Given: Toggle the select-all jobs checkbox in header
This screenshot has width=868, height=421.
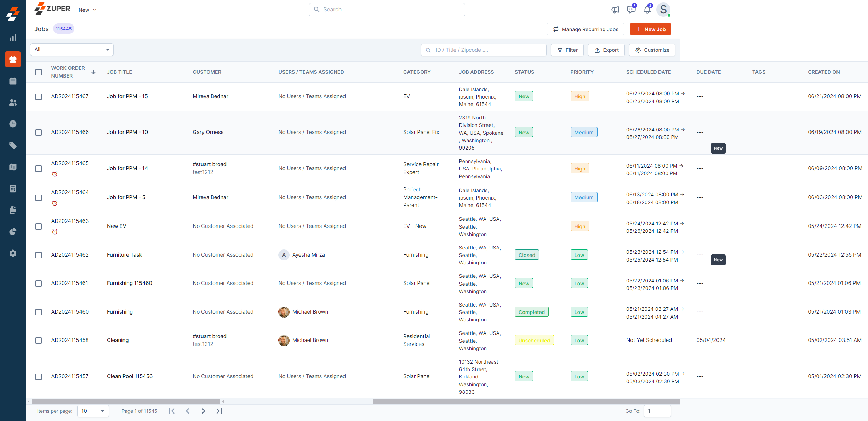Looking at the screenshot, I should 39,72.
